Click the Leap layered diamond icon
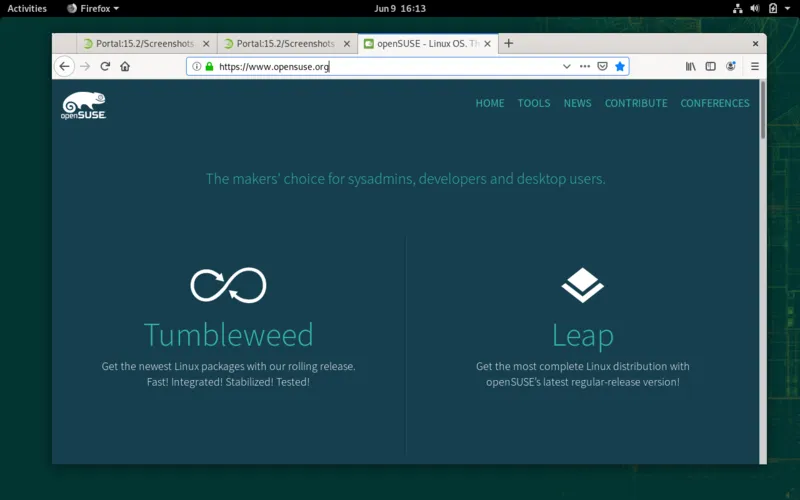The height and width of the screenshot is (500, 800). click(582, 285)
